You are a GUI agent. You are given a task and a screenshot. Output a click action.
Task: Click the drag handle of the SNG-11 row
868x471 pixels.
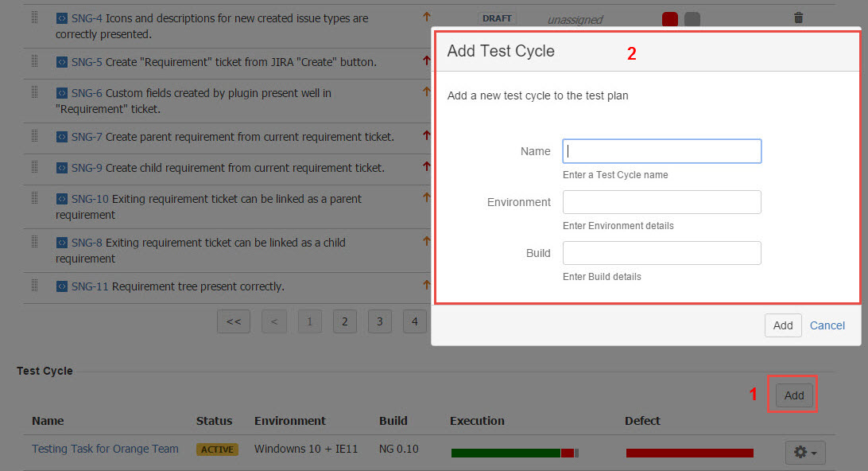pyautogui.click(x=35, y=286)
